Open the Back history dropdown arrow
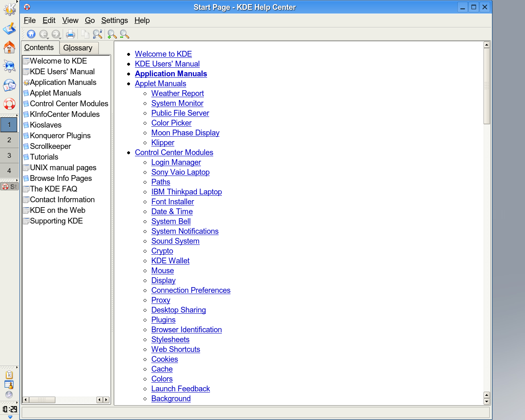The height and width of the screenshot is (420, 525). [48, 38]
